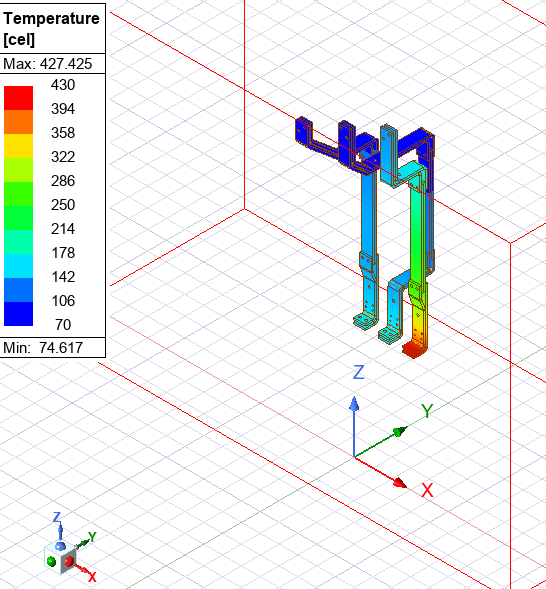Click the 142 scale label
546x589 pixels.
(x=63, y=277)
